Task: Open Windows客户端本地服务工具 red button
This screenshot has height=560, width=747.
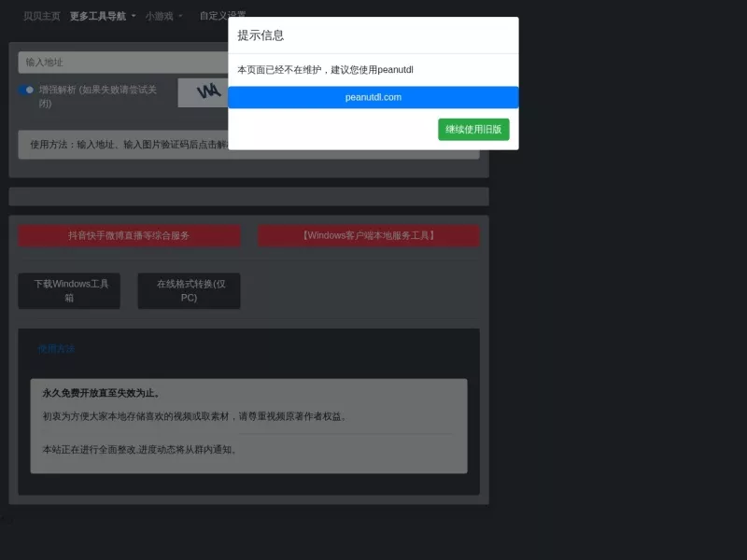Action: 369,236
